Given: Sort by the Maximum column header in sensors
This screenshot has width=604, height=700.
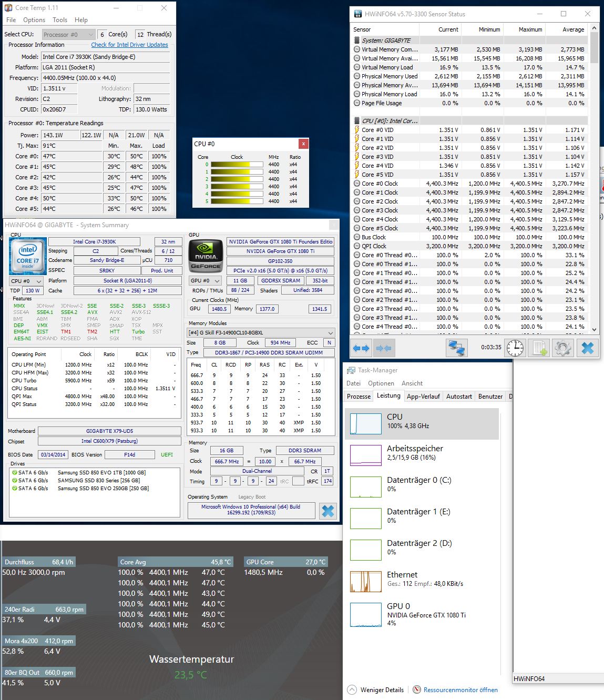Looking at the screenshot, I should [525, 29].
